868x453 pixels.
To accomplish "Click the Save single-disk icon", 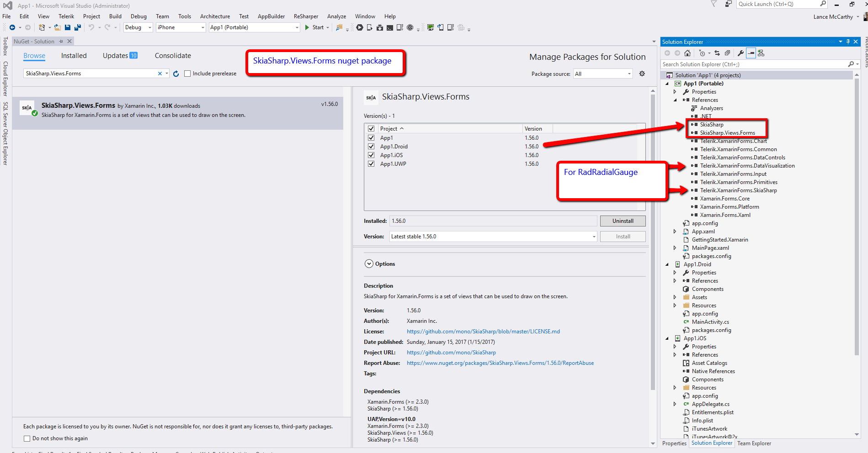I will click(x=68, y=27).
